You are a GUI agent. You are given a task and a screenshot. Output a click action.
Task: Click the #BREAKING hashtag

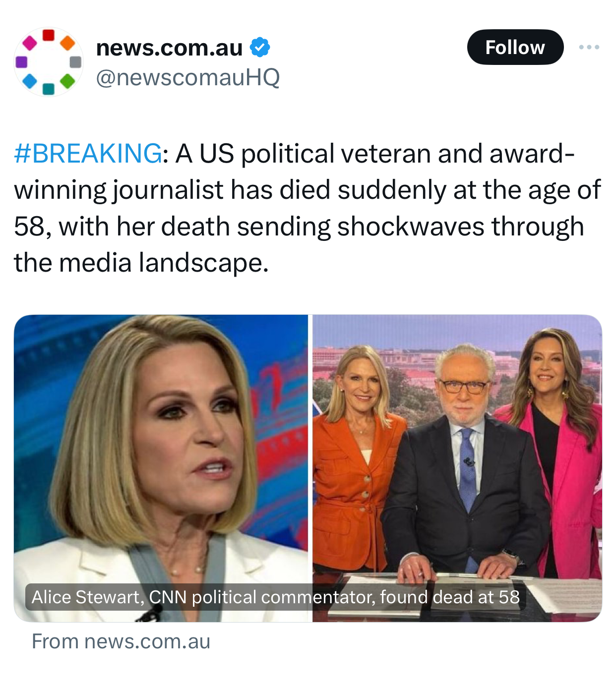pyautogui.click(x=88, y=153)
